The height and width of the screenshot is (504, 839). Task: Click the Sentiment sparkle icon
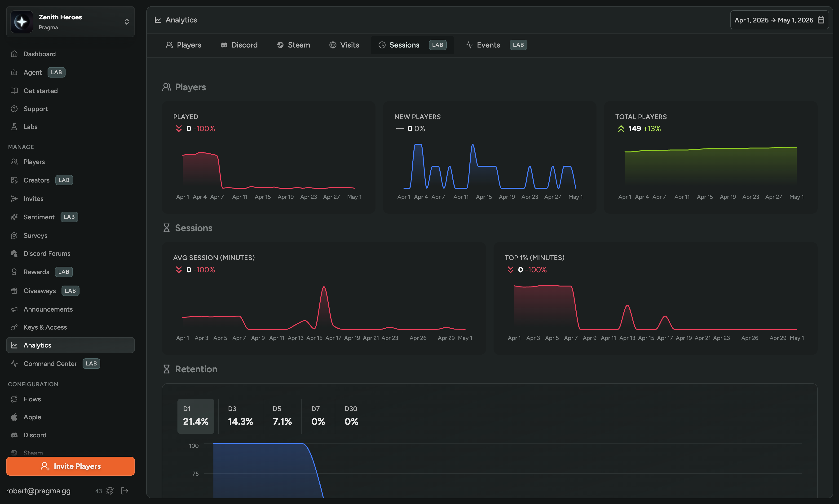14,217
